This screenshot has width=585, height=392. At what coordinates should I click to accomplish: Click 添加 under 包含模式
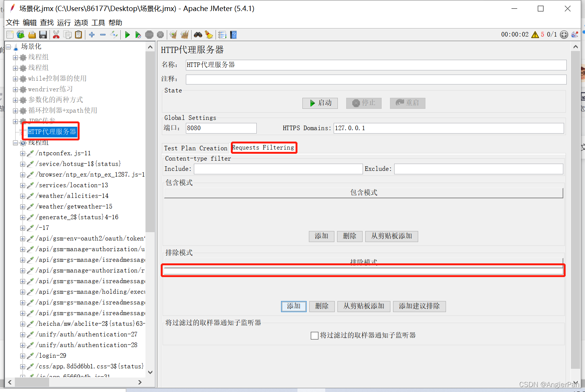coord(321,236)
